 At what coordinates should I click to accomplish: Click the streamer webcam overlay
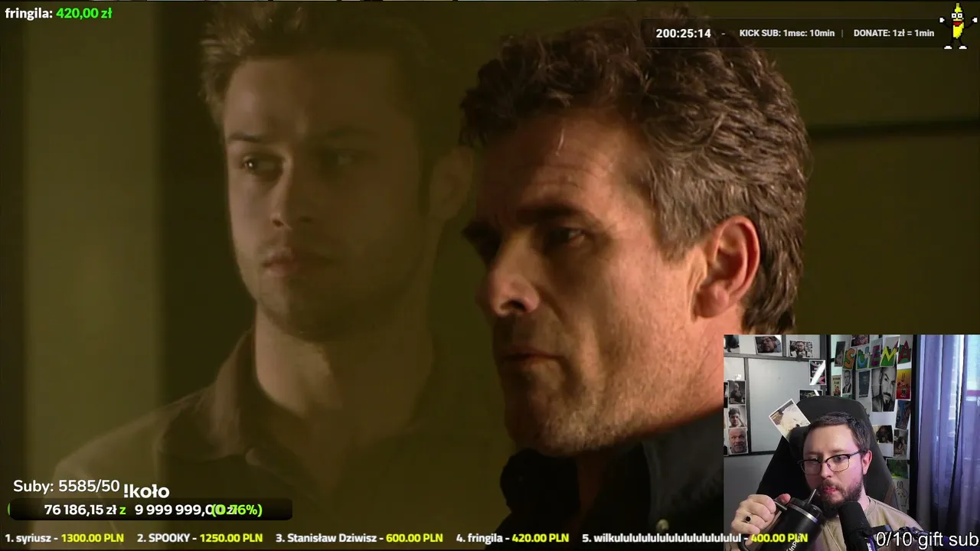click(x=851, y=442)
